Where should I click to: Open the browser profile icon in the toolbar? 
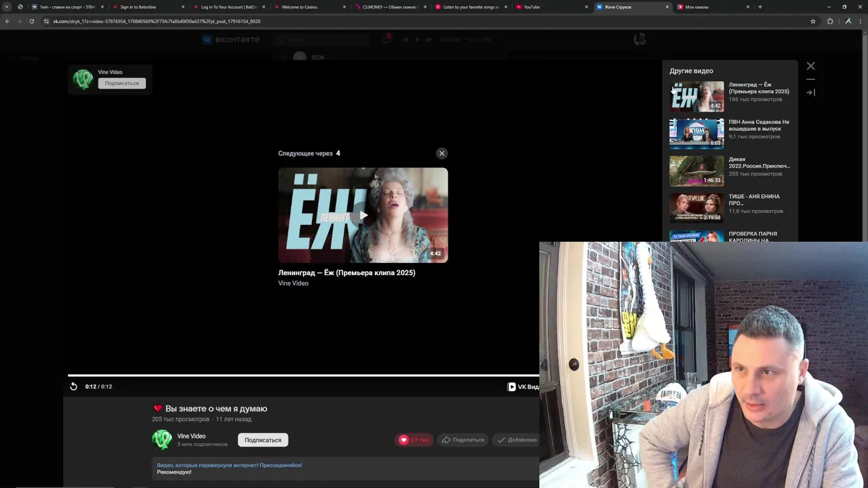[848, 21]
